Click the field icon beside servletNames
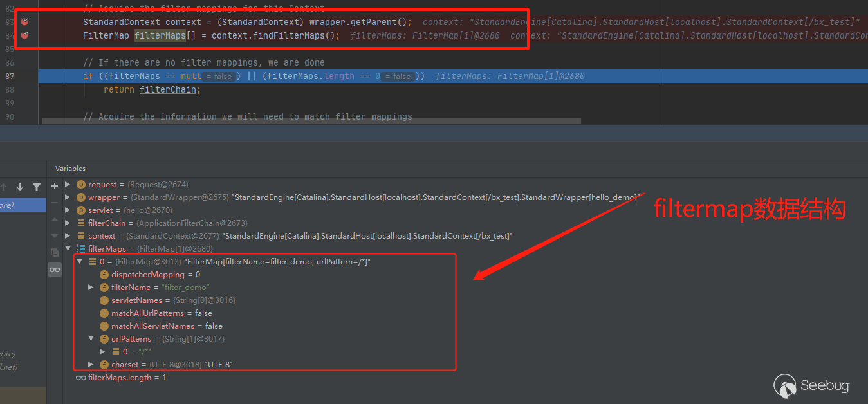 pos(104,300)
